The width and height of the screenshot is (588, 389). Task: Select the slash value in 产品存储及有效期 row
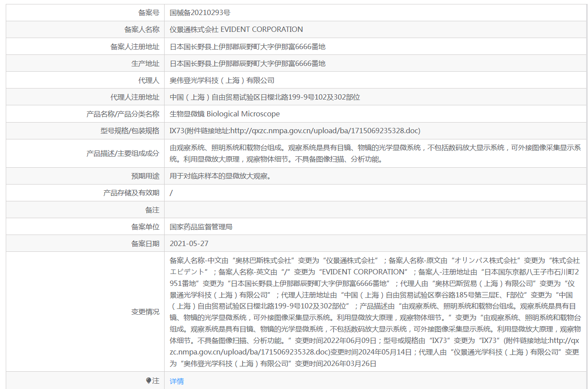tap(171, 193)
